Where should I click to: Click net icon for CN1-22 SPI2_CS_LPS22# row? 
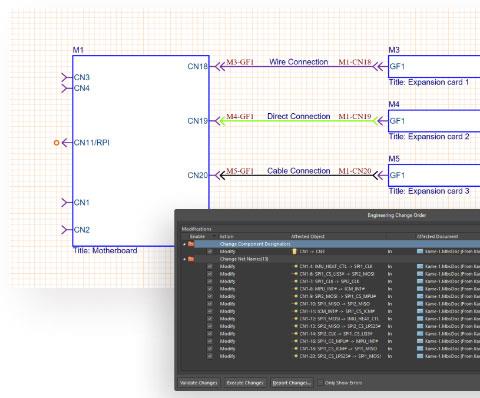(x=295, y=356)
